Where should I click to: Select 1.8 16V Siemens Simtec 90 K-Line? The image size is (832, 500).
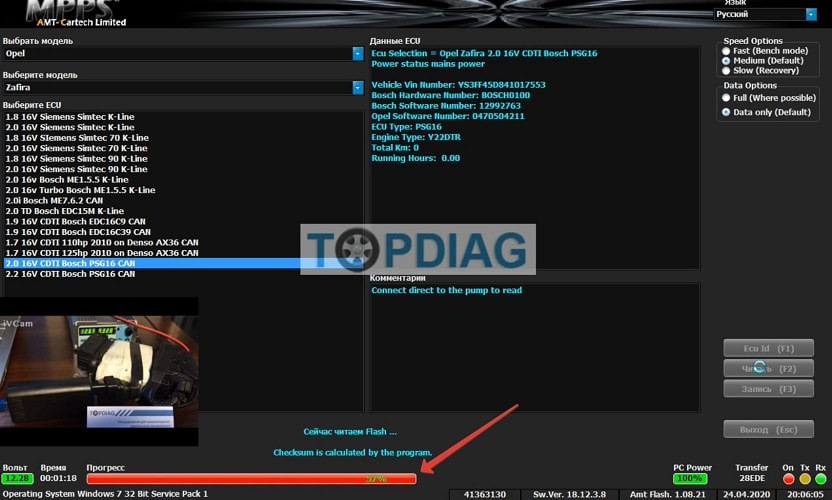pos(76,159)
